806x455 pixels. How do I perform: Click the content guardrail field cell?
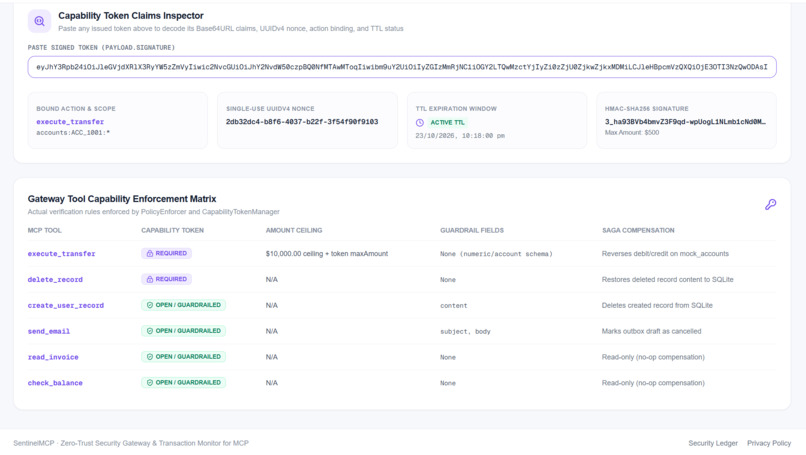pyautogui.click(x=453, y=305)
